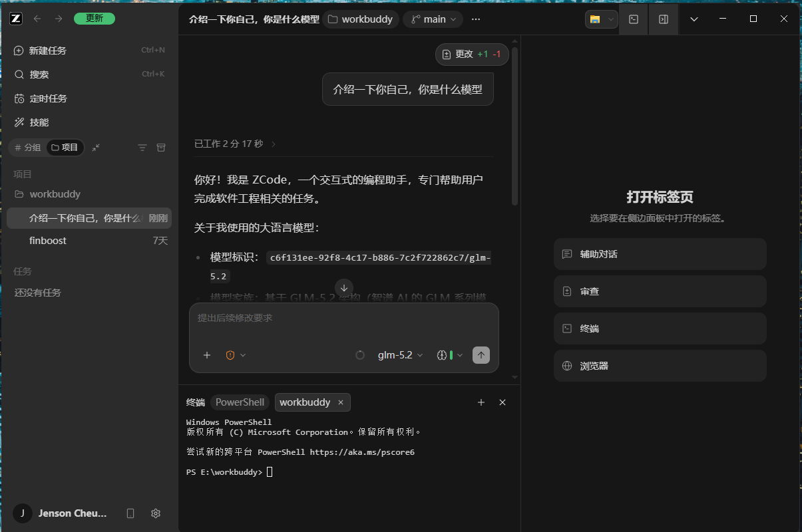802x532 pixels.
Task: Click the https://aka.ms/pscore6 link text
Action: 362,452
